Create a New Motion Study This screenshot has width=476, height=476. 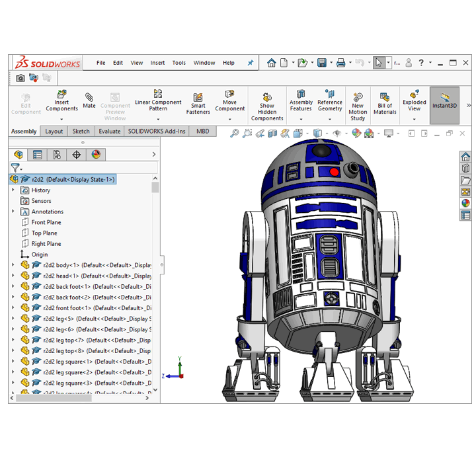pyautogui.click(x=358, y=107)
